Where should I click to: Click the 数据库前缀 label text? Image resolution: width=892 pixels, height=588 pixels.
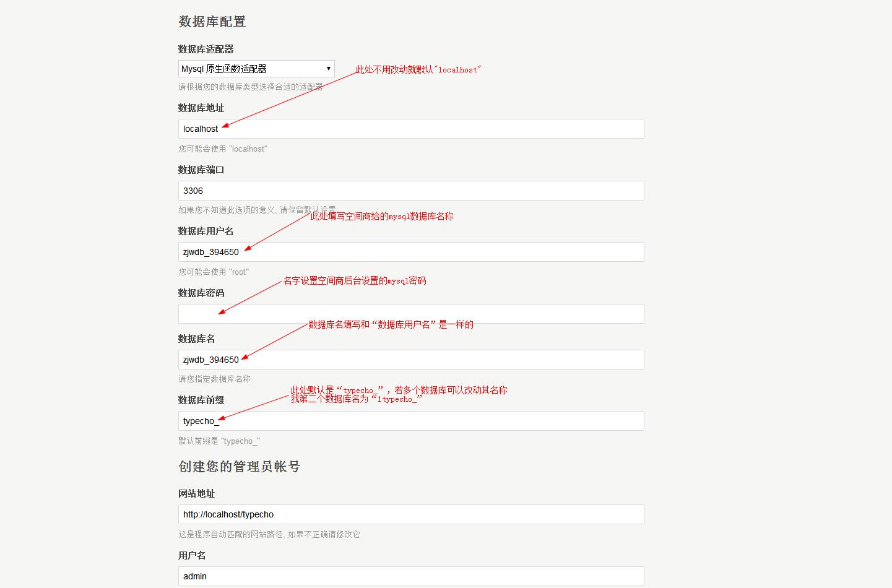click(x=201, y=400)
